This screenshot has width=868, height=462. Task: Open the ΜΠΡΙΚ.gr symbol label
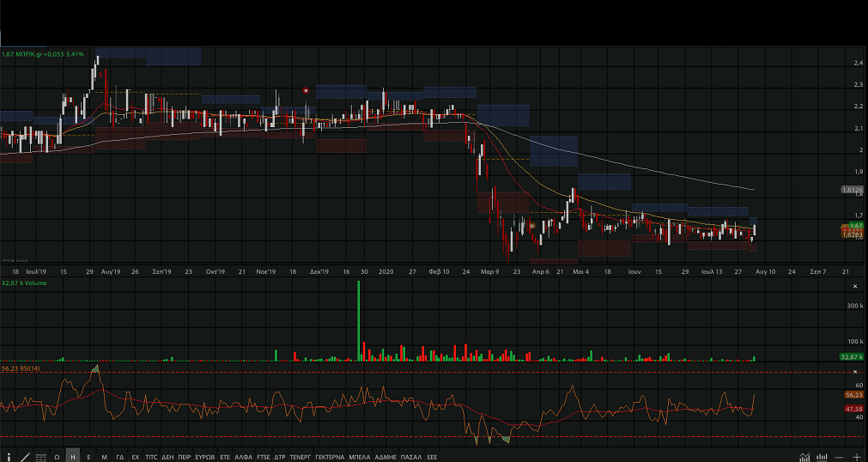pyautogui.click(x=43, y=53)
